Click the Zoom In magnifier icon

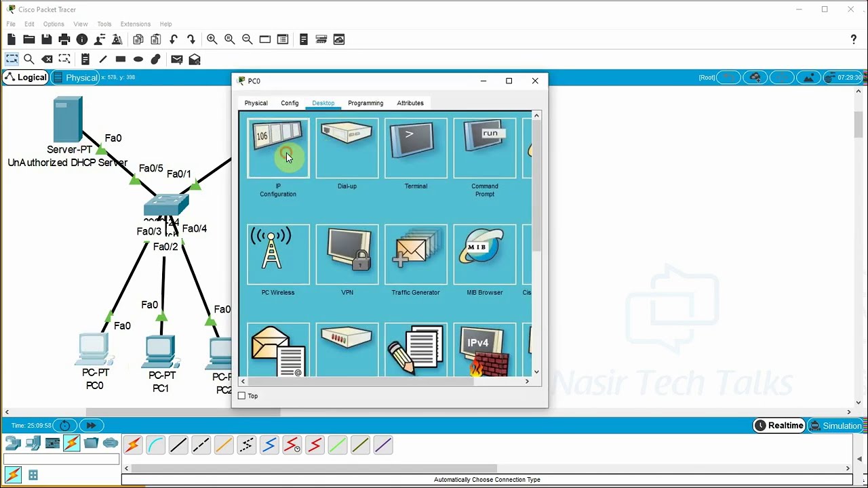(212, 39)
